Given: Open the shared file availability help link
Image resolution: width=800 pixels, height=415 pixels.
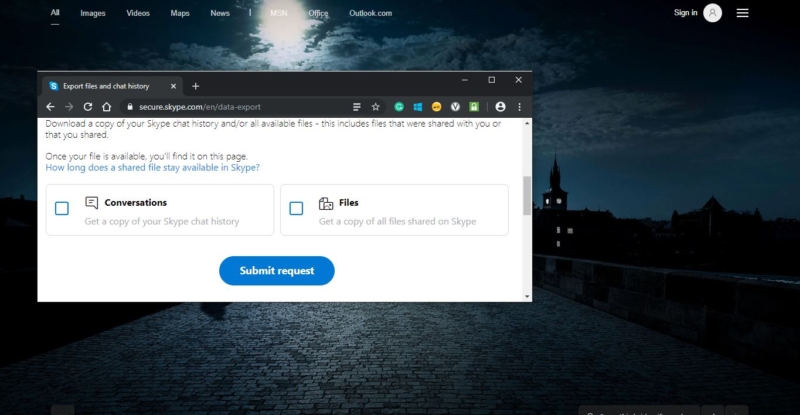Looking at the screenshot, I should [153, 167].
